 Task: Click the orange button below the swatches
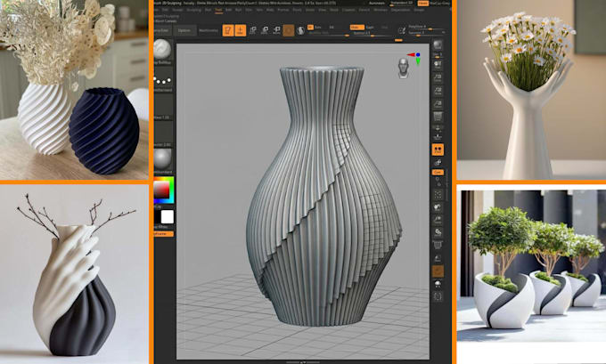tap(164, 234)
